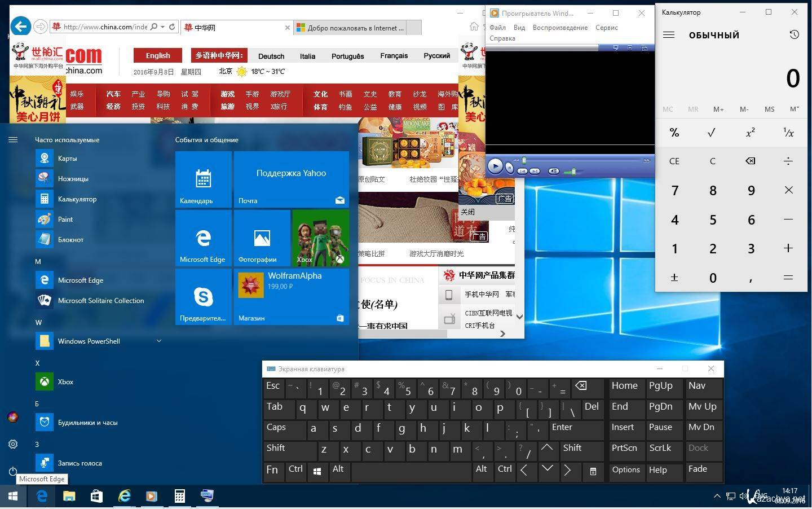Click the media player seek bar
Image resolution: width=812 pixels, height=509 pixels.
point(584,160)
